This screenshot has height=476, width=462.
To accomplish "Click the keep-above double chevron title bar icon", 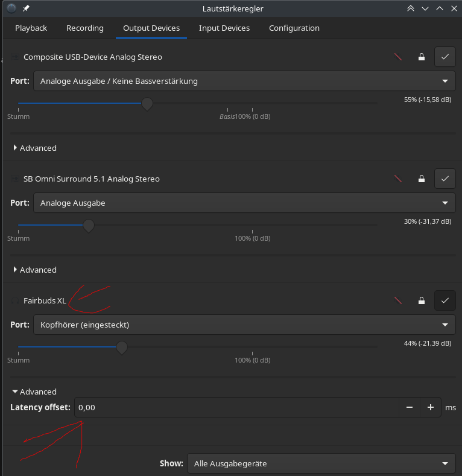I will (x=411, y=8).
